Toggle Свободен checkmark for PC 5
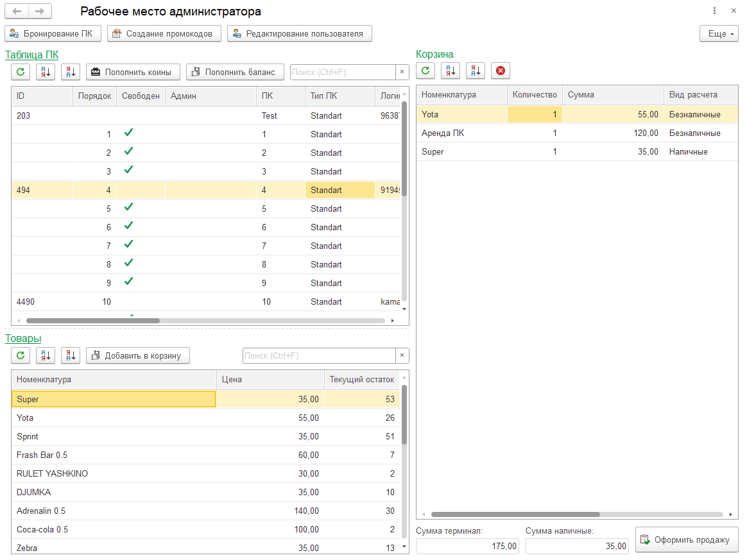 tap(128, 208)
